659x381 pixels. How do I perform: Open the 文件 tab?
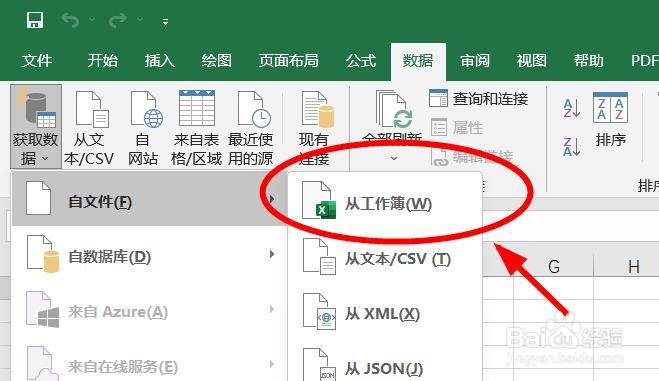(37, 61)
